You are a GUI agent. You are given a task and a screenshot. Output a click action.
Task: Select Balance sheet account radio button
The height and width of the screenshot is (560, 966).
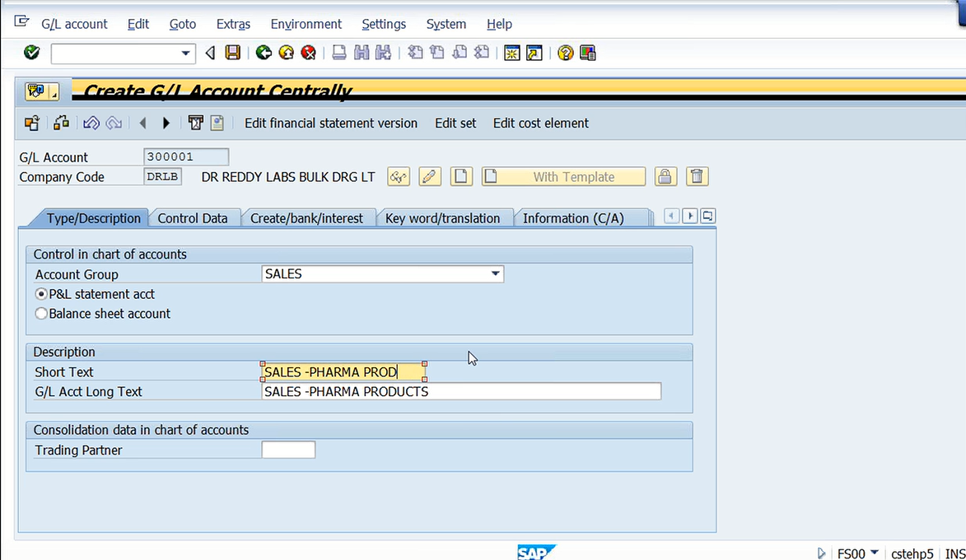click(x=41, y=314)
